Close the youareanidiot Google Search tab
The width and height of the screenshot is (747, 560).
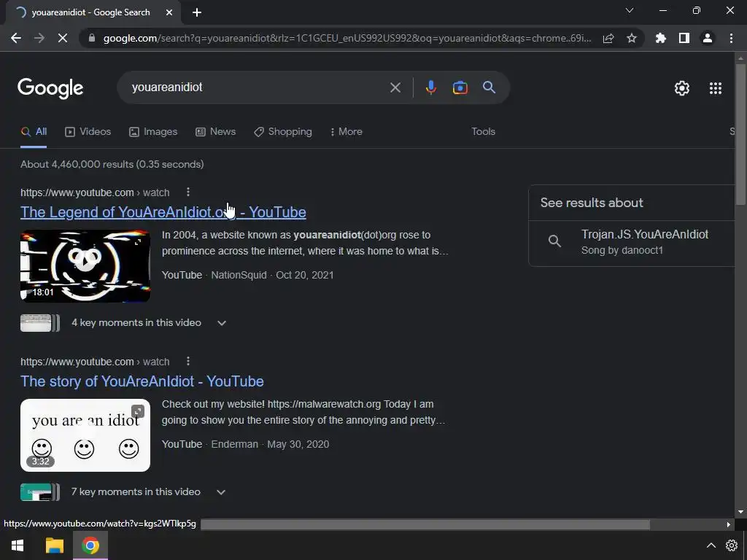click(169, 12)
